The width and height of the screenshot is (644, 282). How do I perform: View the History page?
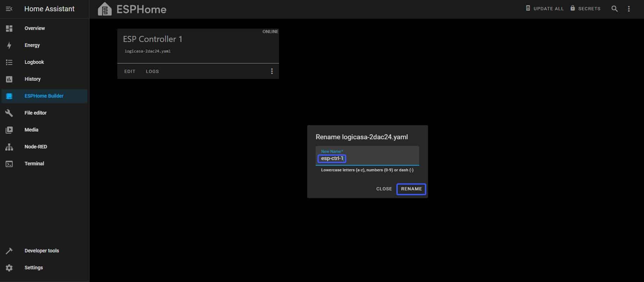pyautogui.click(x=44, y=79)
